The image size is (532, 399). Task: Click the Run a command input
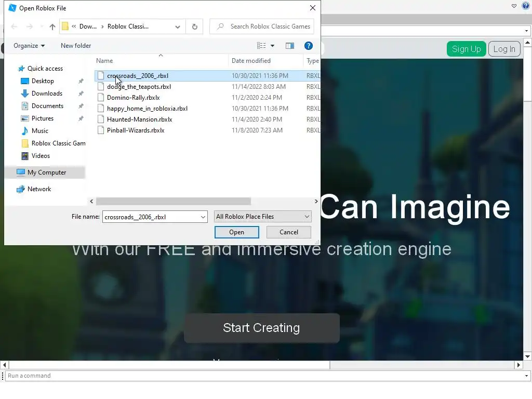tap(264, 376)
